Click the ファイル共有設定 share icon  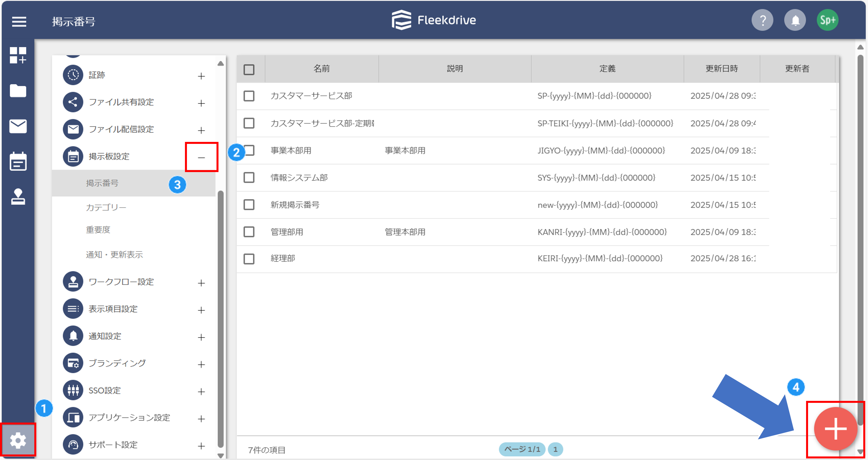[73, 102]
